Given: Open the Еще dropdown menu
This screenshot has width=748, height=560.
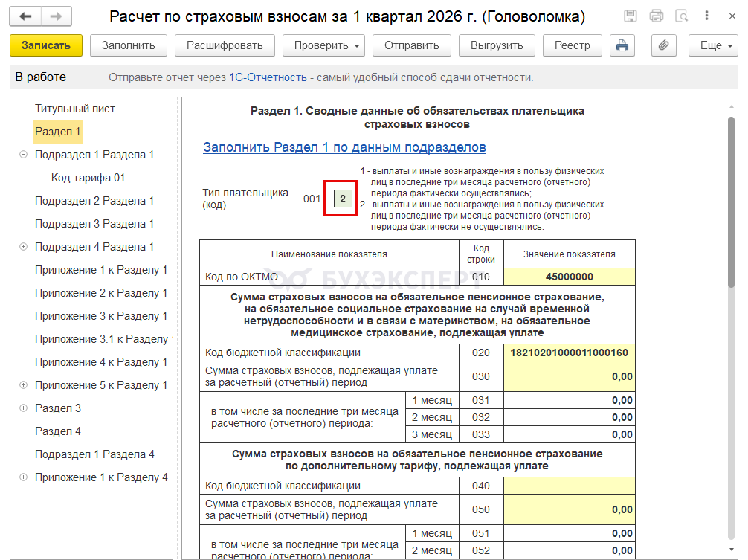Looking at the screenshot, I should (x=712, y=45).
